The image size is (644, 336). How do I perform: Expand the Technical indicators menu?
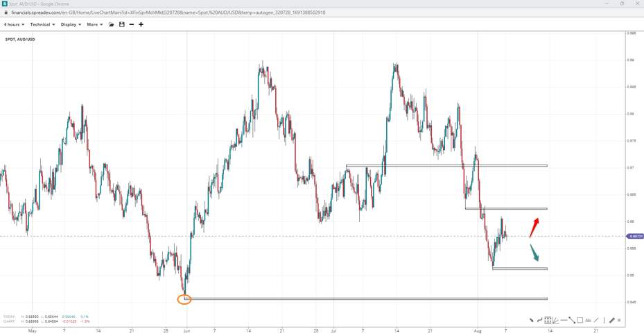pyautogui.click(x=42, y=24)
